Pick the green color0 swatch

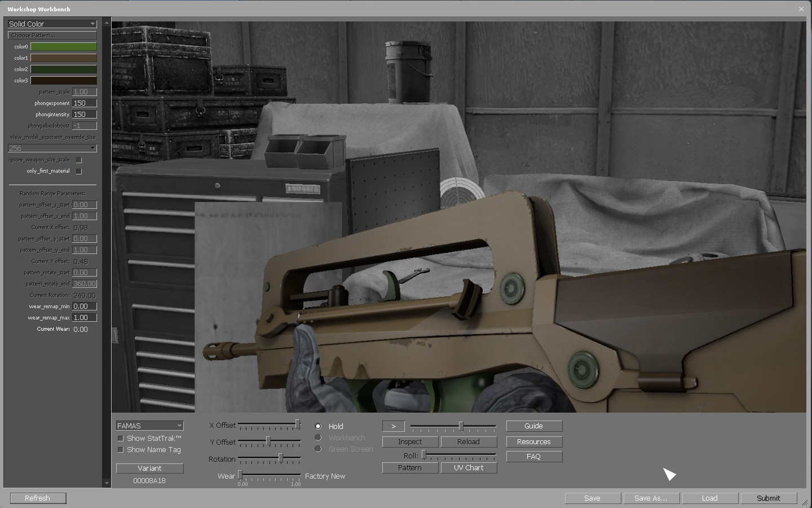pos(64,46)
